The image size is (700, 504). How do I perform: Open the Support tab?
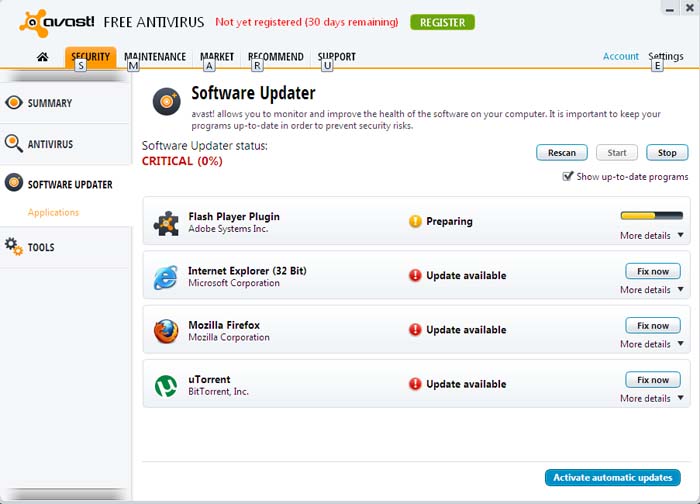coord(337,57)
